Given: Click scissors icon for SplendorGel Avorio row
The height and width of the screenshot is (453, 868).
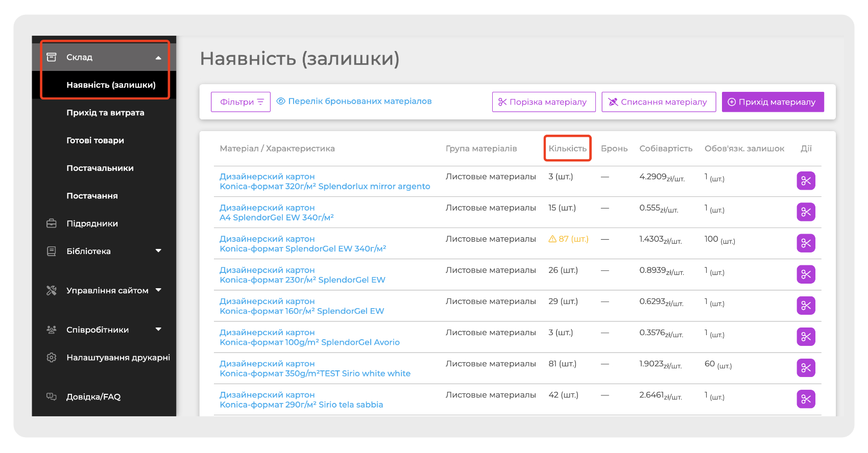Looking at the screenshot, I should tap(806, 337).
